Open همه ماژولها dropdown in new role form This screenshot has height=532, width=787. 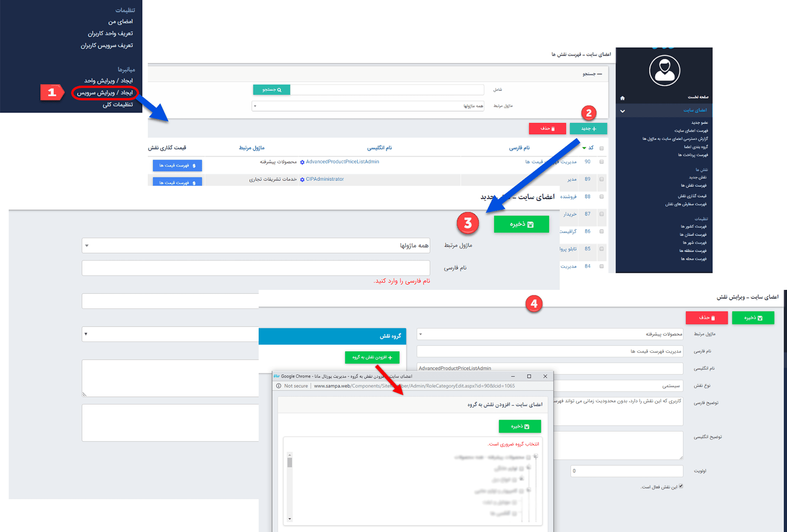(256, 245)
